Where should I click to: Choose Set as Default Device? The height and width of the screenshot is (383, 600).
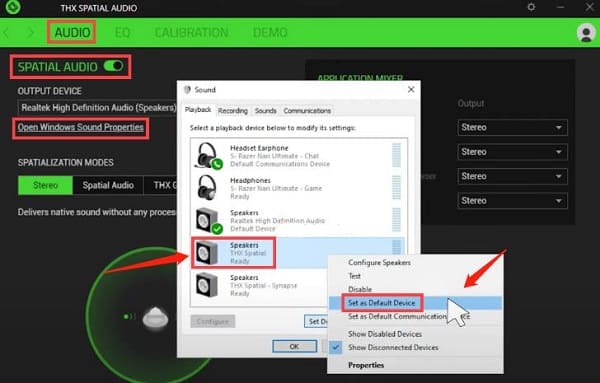coord(416,303)
